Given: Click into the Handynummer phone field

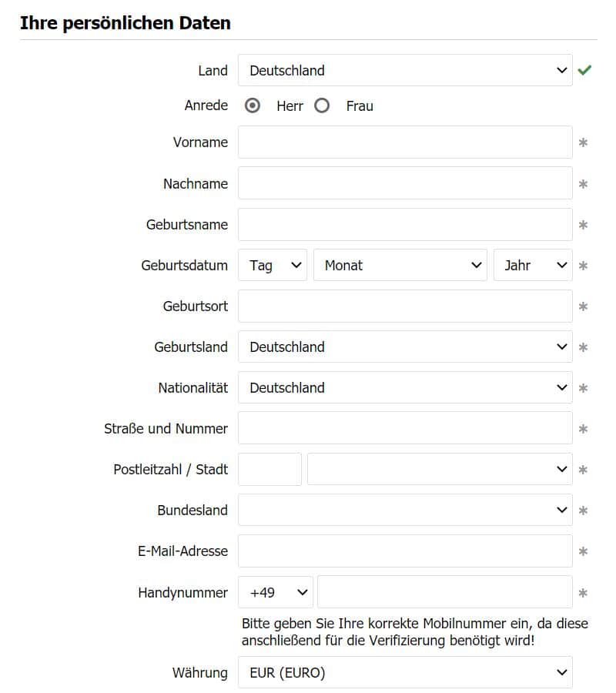Looking at the screenshot, I should 445,592.
